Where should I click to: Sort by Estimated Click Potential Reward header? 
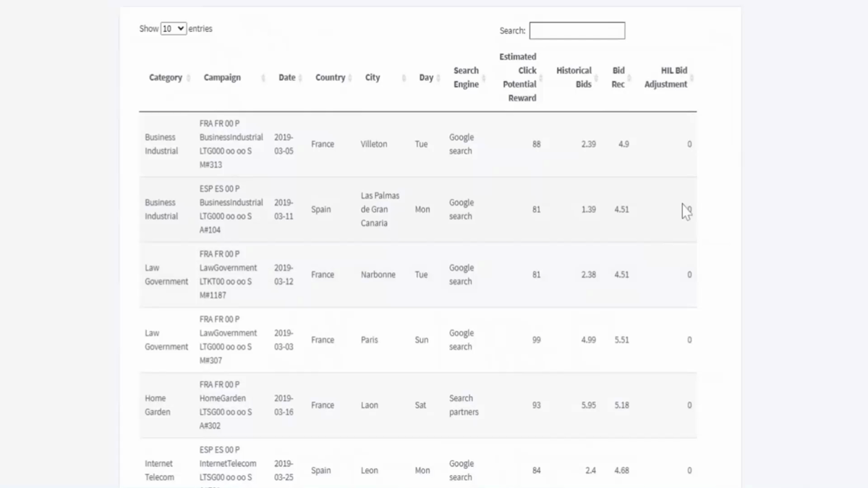(518, 77)
